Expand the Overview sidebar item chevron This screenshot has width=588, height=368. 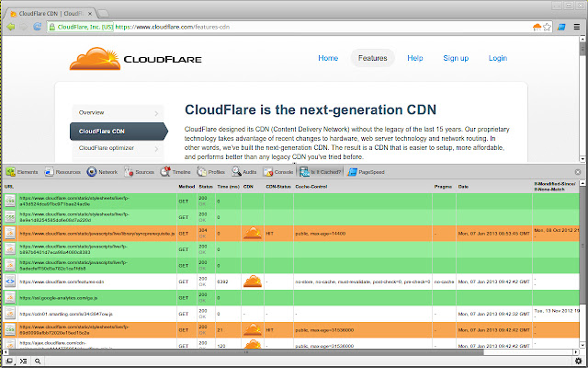pyautogui.click(x=156, y=113)
